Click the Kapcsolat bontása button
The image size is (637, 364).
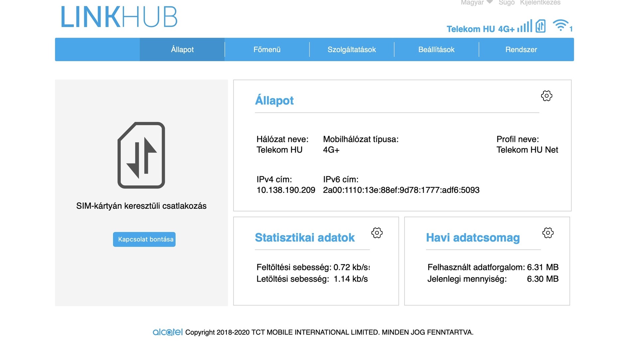click(x=144, y=239)
